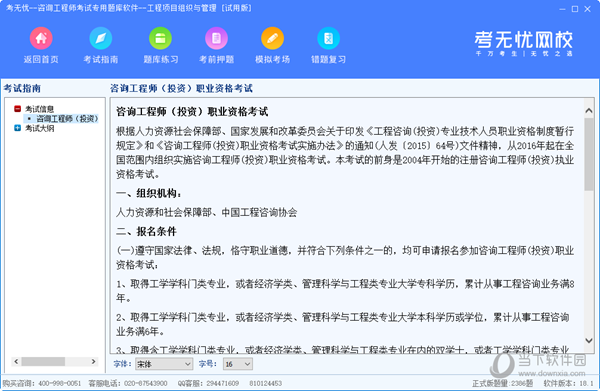The image size is (600, 391).
Task: Click the 客服电话 020-87543900 status entry
Action: click(x=128, y=383)
